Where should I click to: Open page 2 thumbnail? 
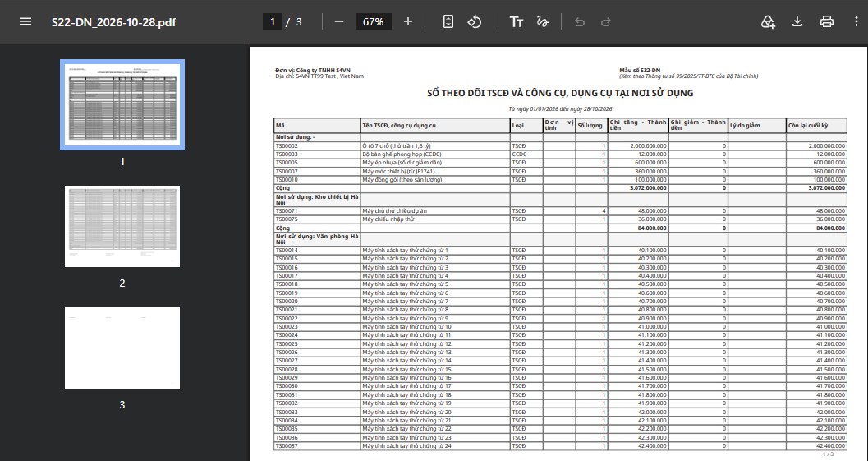point(122,226)
